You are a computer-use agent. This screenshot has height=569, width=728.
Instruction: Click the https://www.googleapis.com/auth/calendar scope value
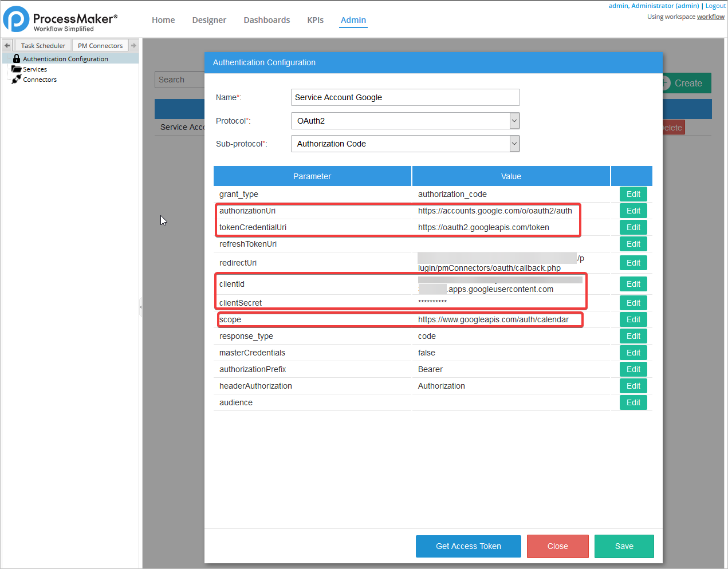coord(493,319)
